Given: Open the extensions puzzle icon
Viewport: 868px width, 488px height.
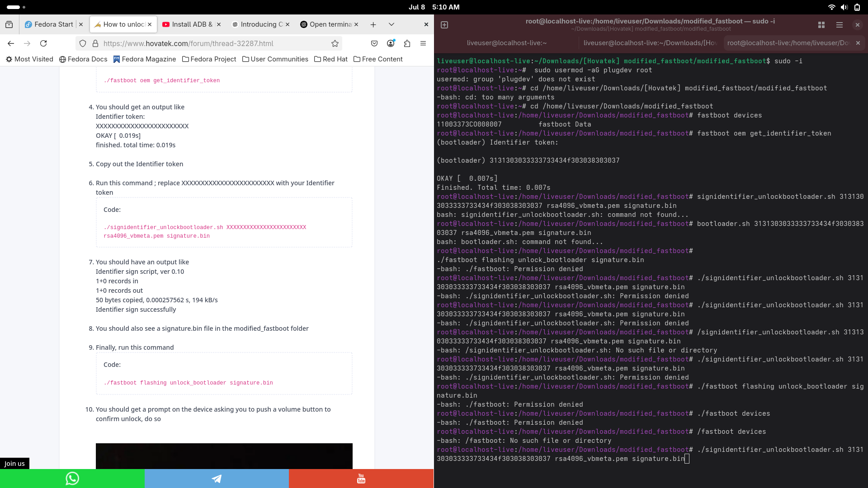Looking at the screenshot, I should click(407, 43).
